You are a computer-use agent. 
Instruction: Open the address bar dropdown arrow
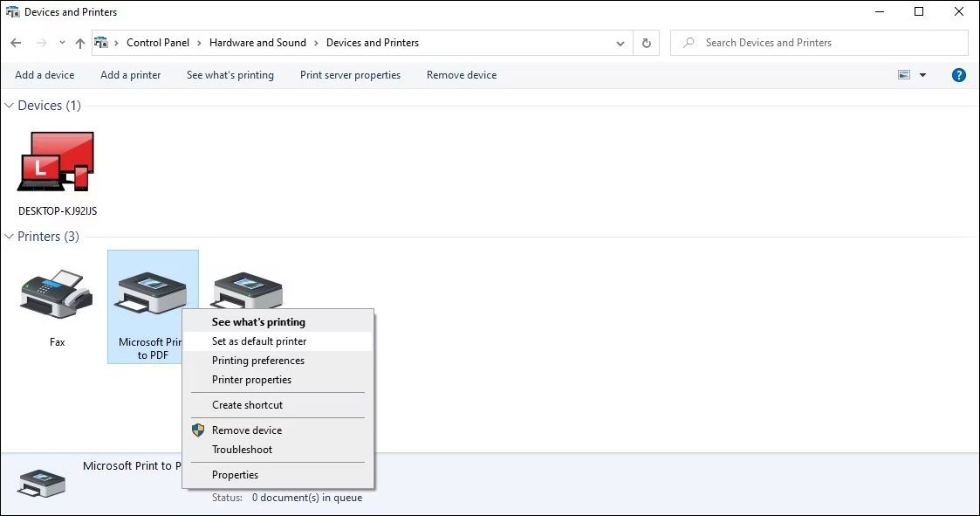point(620,42)
